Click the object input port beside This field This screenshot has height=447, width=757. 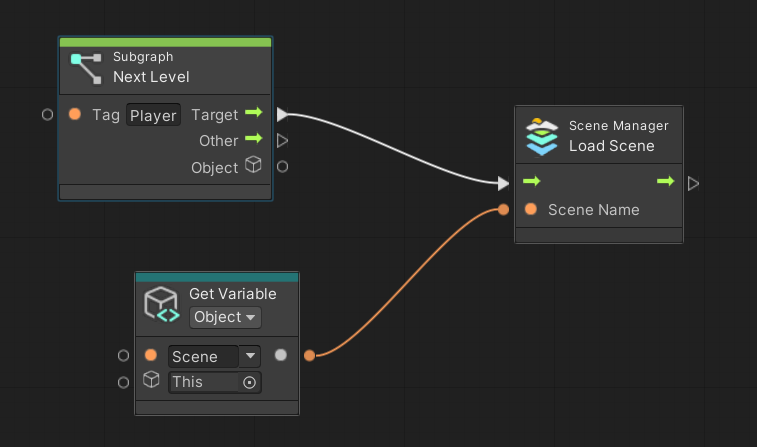coord(124,382)
